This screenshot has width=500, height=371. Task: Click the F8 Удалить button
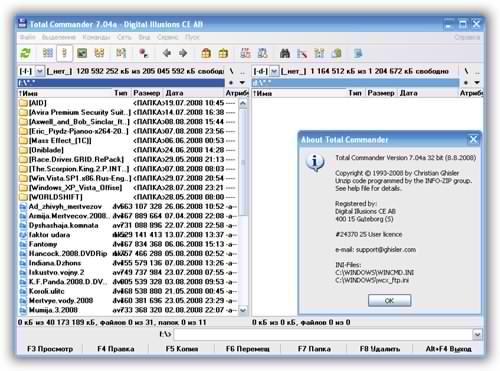380,349
